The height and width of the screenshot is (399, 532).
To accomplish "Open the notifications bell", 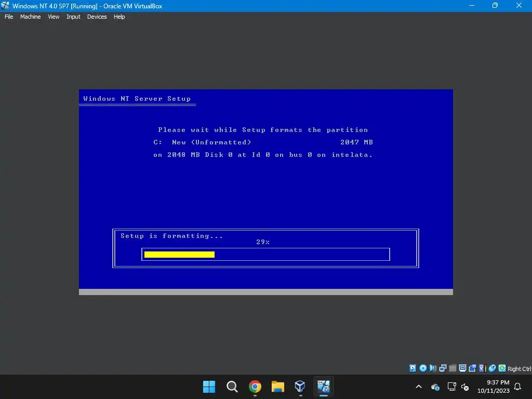I will (x=517, y=387).
